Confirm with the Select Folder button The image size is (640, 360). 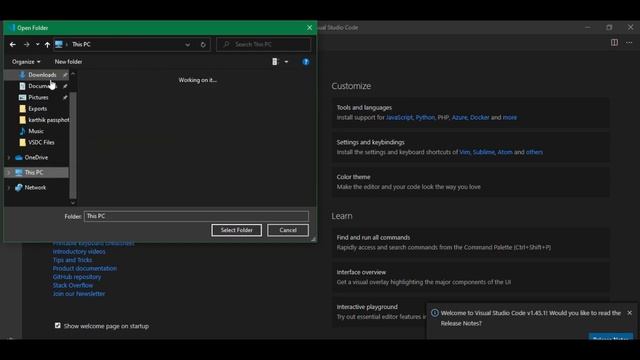(236, 230)
